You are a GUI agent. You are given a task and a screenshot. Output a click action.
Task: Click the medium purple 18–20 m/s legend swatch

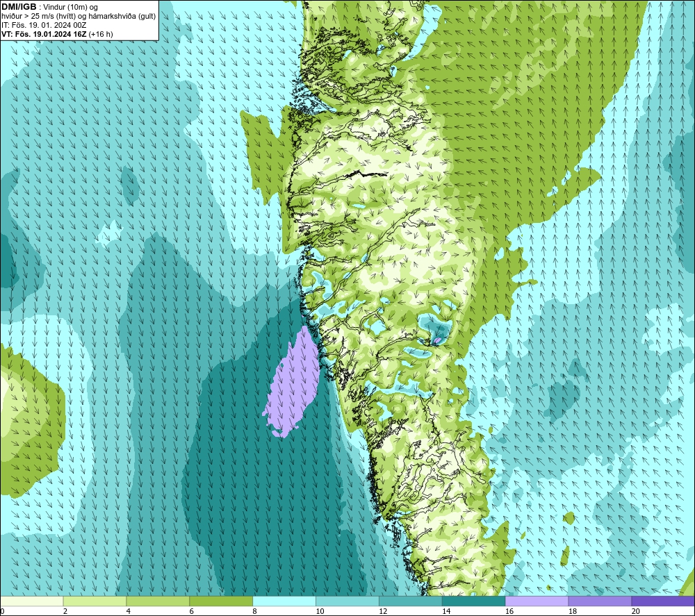600,601
